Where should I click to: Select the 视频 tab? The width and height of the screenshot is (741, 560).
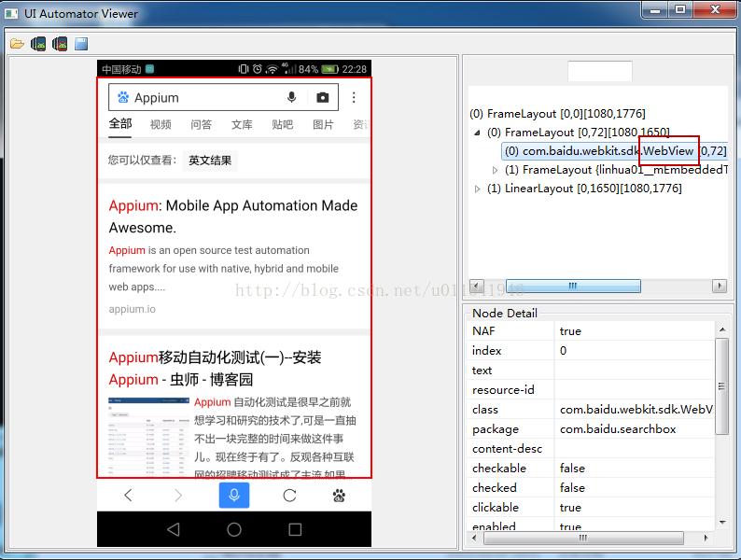161,124
